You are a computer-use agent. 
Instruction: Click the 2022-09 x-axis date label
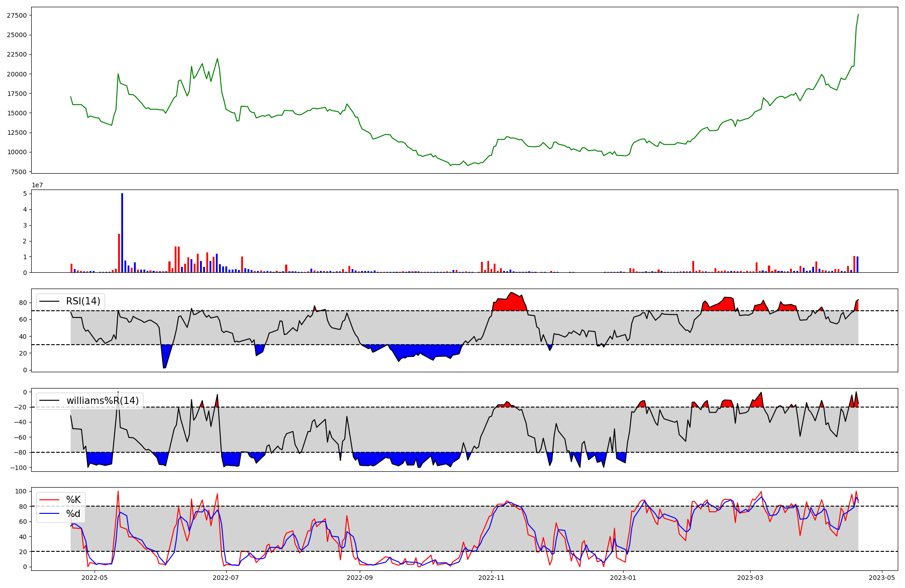(360, 578)
